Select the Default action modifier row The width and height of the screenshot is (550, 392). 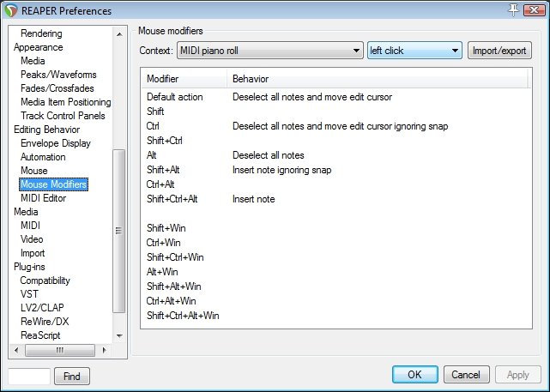coord(336,97)
